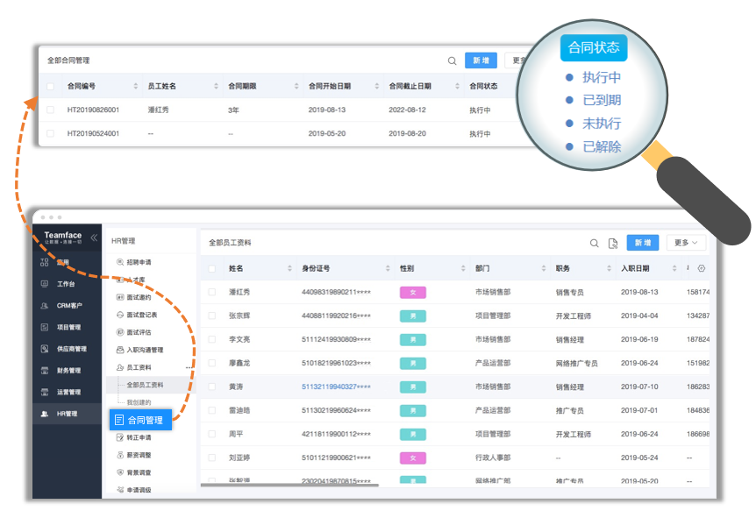Tick the select-all checkbox in employee table header
This screenshot has height=532, width=756.
[x=212, y=268]
